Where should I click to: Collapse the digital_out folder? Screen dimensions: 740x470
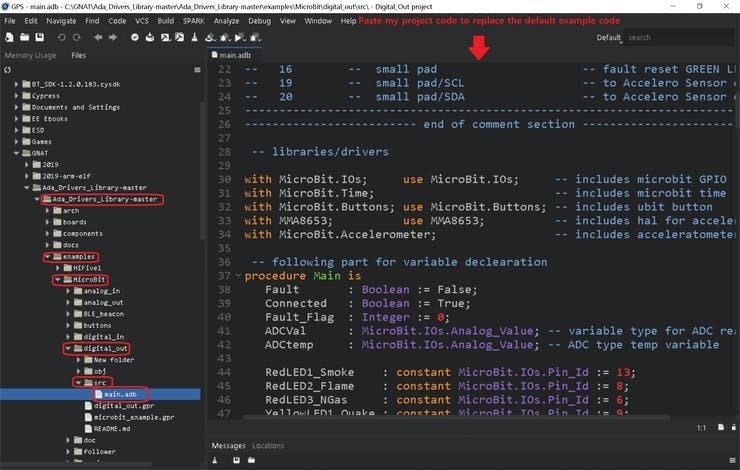[67, 349]
